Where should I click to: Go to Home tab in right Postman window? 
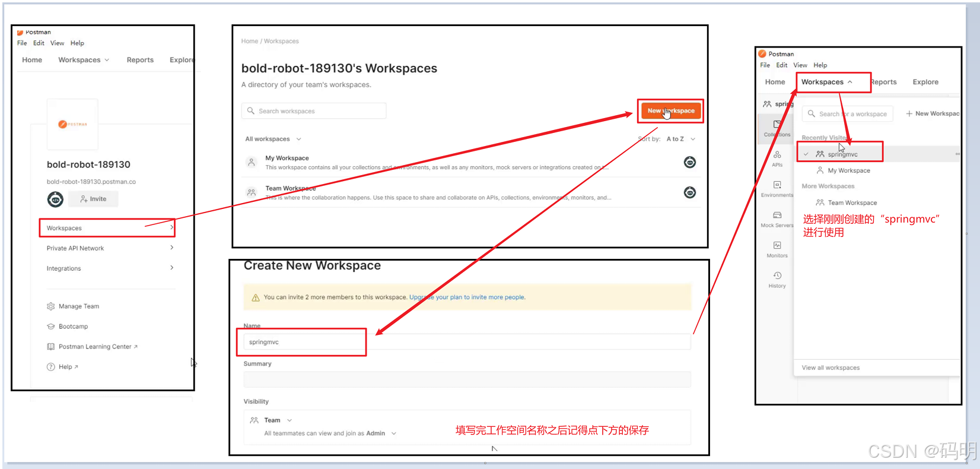775,82
